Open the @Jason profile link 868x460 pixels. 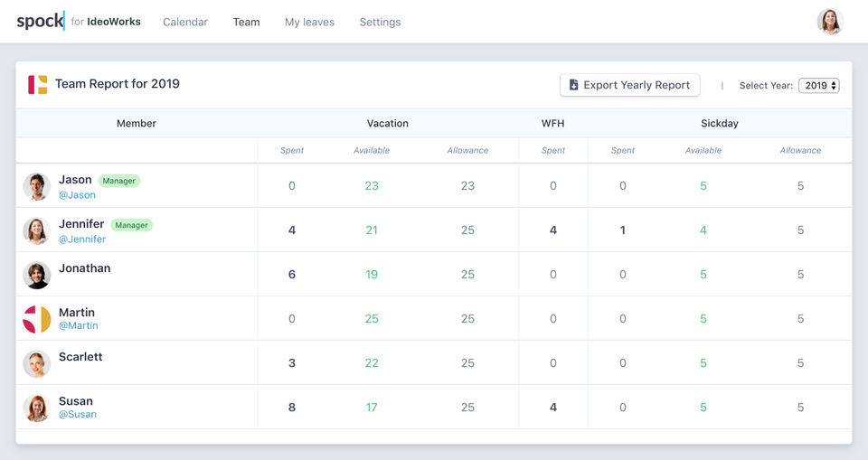[77, 194]
